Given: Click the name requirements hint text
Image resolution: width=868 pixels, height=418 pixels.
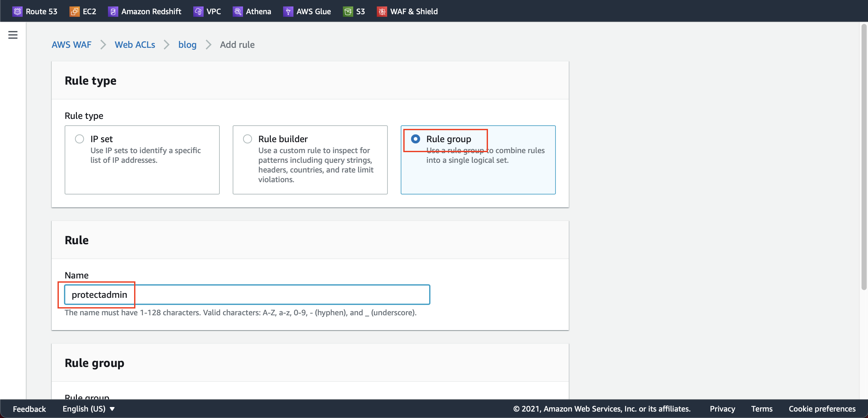Looking at the screenshot, I should click(x=240, y=312).
